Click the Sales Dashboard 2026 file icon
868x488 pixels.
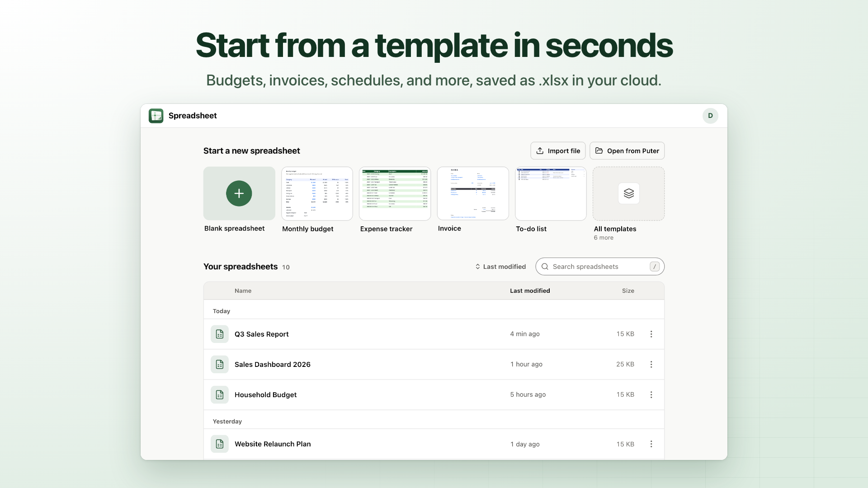pyautogui.click(x=220, y=364)
